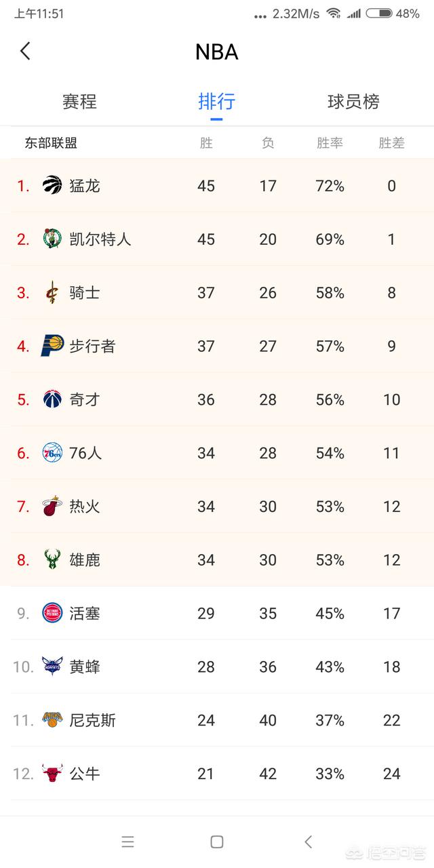Switch to the 赛程 schedule tab
This screenshot has width=434, height=868.
pyautogui.click(x=79, y=102)
